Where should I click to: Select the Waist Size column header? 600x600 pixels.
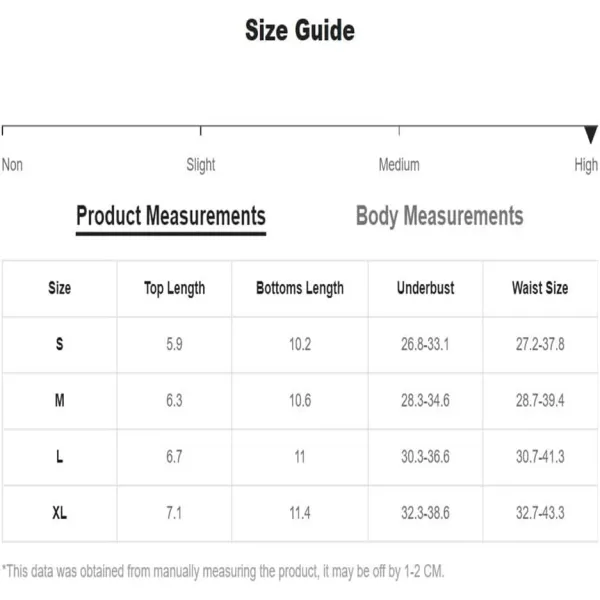tap(540, 288)
